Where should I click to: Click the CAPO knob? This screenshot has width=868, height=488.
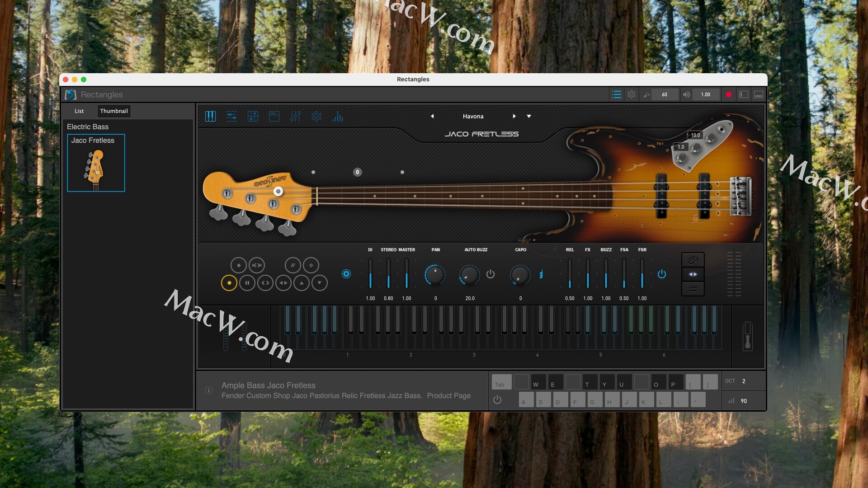pyautogui.click(x=520, y=274)
